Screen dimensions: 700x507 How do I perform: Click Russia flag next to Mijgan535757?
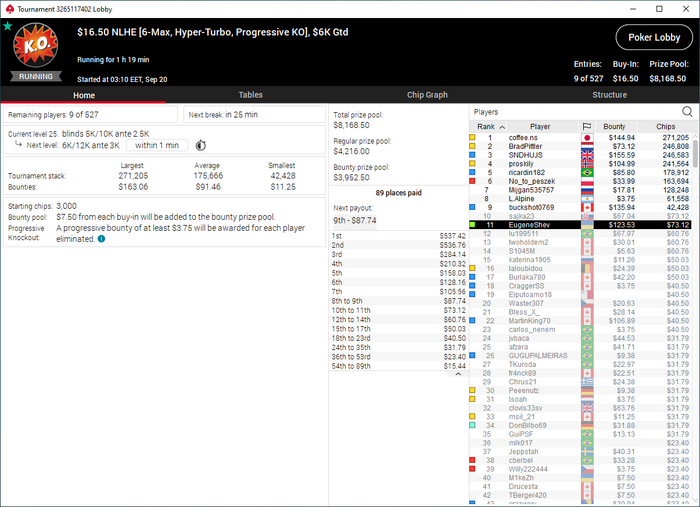pyautogui.click(x=587, y=190)
